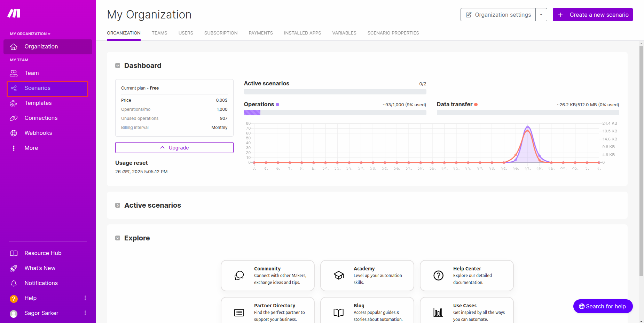The width and height of the screenshot is (644, 323).
Task: Open options menu beside Help
Action: pos(85,298)
